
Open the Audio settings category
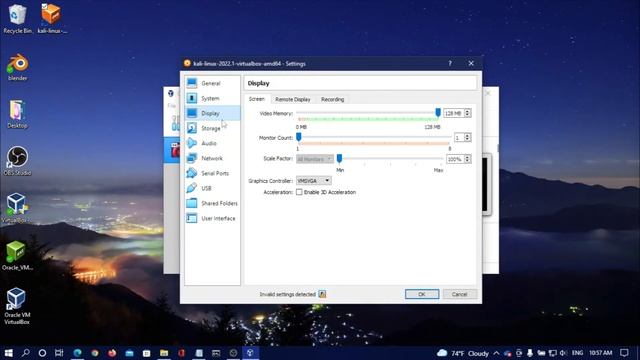click(x=212, y=143)
